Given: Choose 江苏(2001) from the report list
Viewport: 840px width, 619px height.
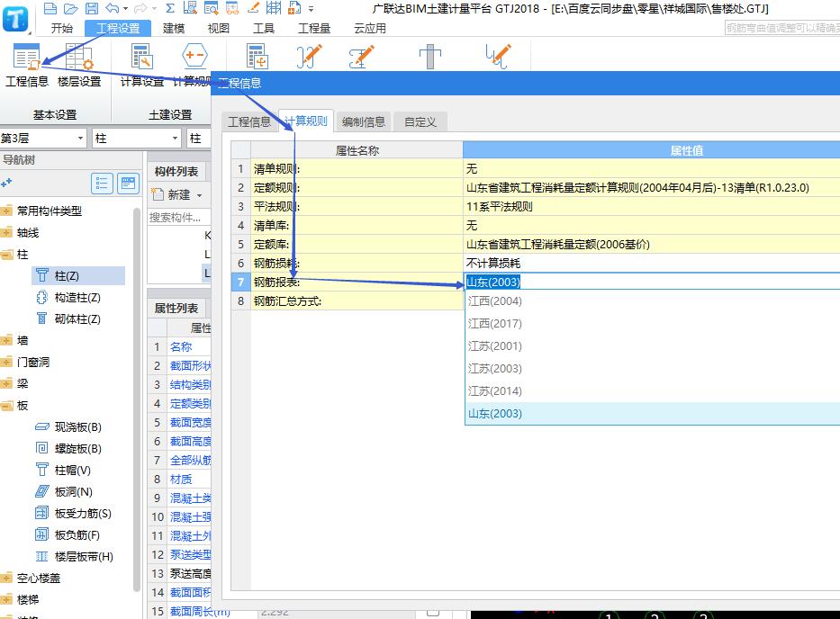Looking at the screenshot, I should [653, 345].
